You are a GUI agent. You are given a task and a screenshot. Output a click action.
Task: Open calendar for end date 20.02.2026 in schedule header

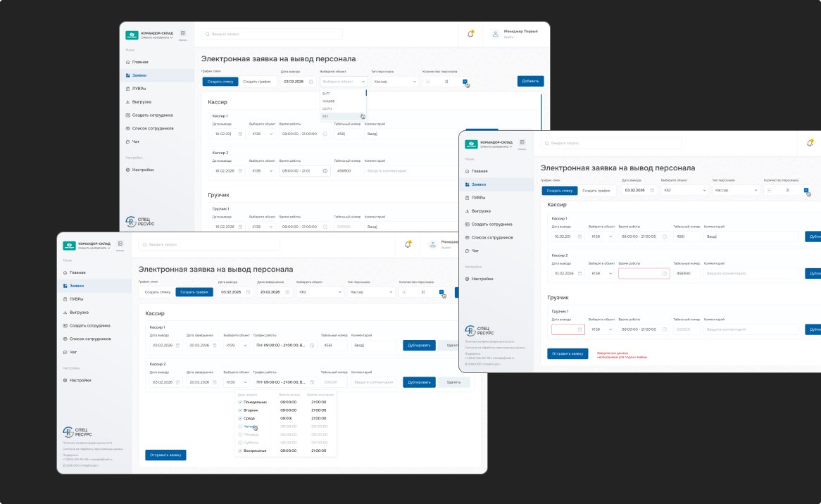tap(287, 292)
